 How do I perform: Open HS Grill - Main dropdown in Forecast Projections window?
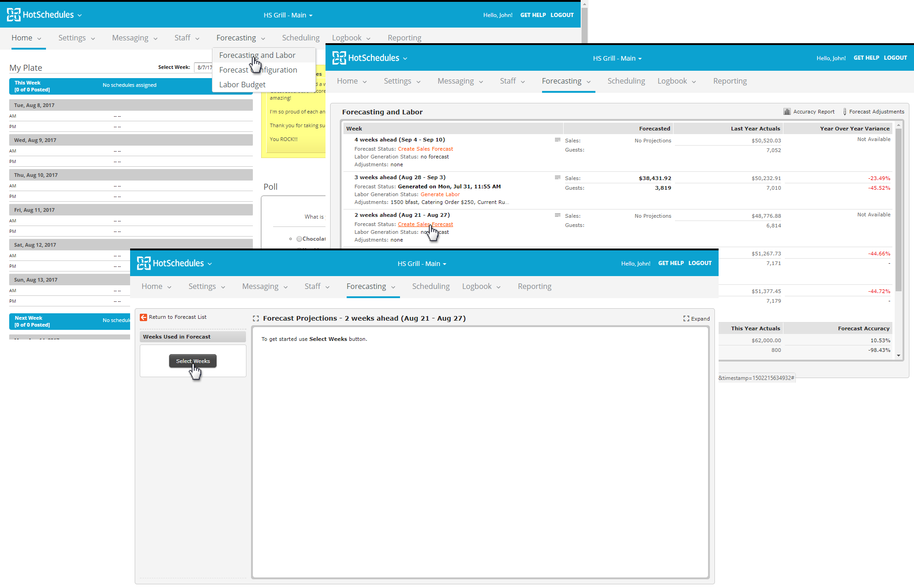point(422,264)
